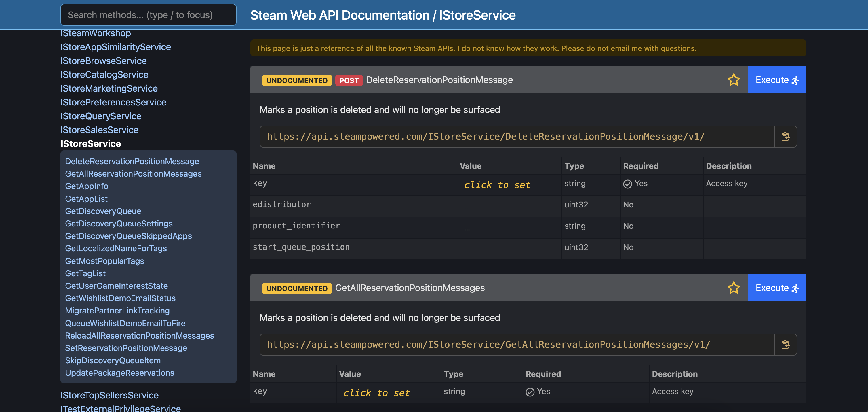The width and height of the screenshot is (868, 412).
Task: Select the active IStoreService sidebar entry
Action: click(91, 144)
